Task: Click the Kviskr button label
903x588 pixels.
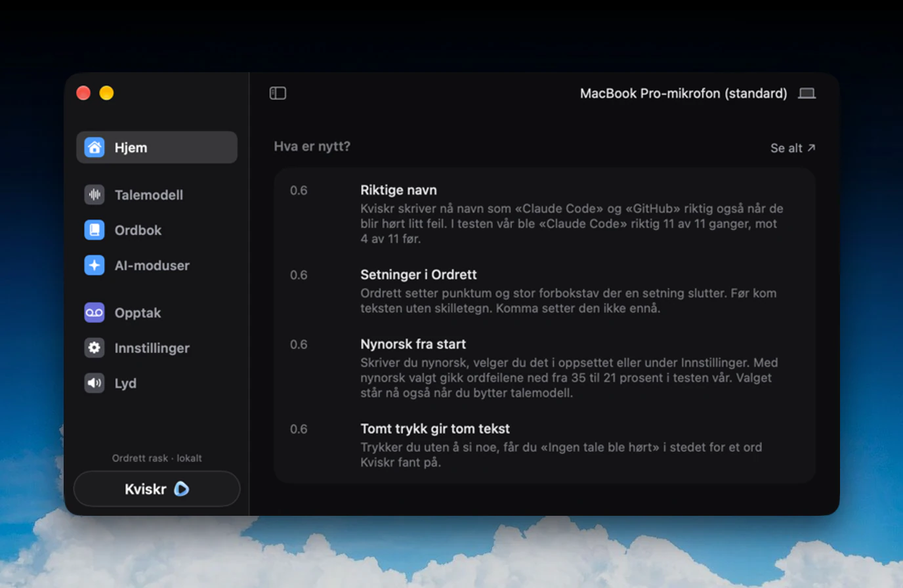Action: tap(145, 489)
